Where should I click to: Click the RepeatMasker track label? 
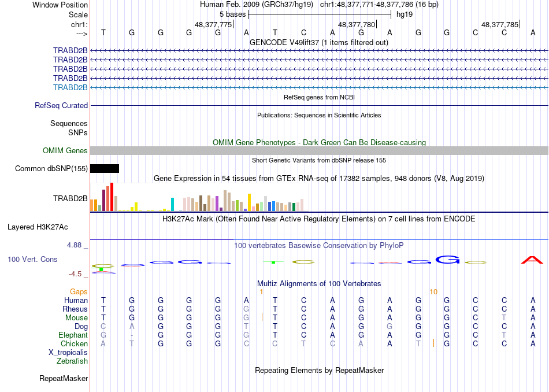(x=64, y=378)
